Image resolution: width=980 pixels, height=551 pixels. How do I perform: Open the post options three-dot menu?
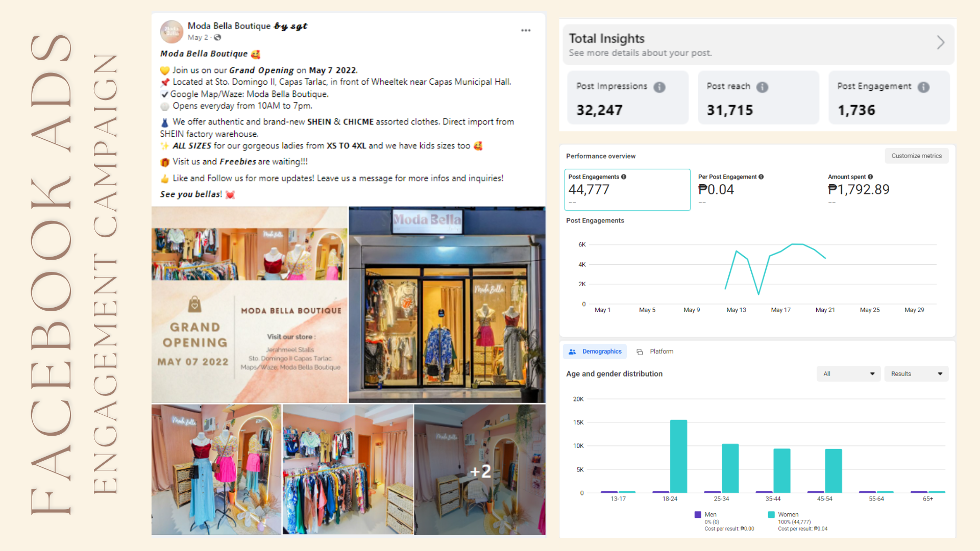click(x=526, y=31)
